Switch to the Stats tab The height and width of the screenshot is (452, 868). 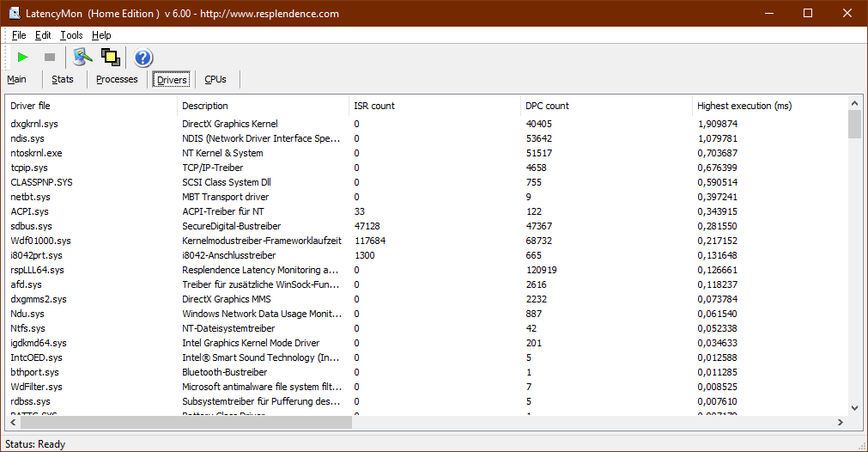(x=63, y=80)
